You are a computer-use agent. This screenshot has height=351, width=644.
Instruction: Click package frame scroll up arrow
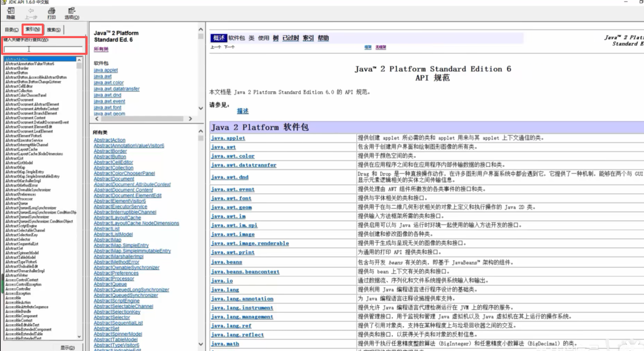pyautogui.click(x=201, y=29)
